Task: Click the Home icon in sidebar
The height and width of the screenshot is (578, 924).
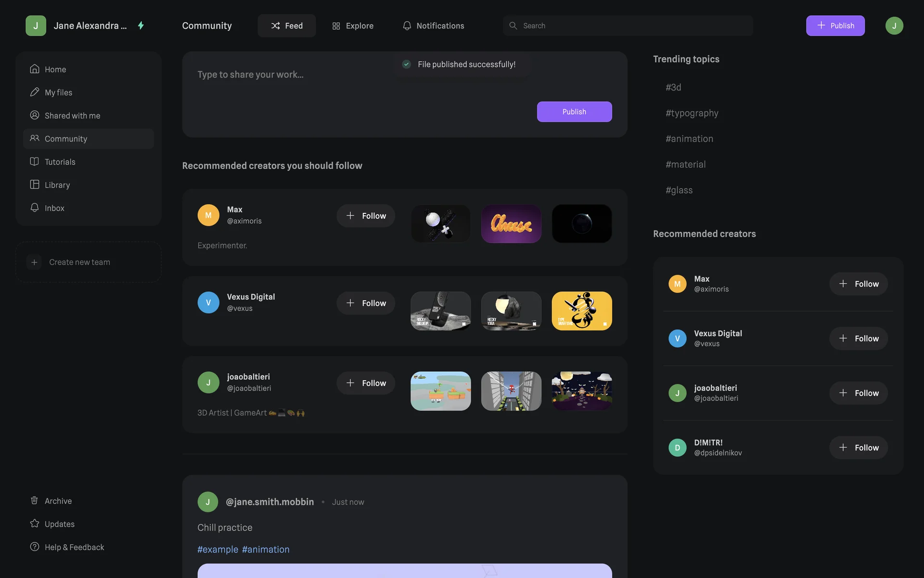Action: [x=34, y=69]
